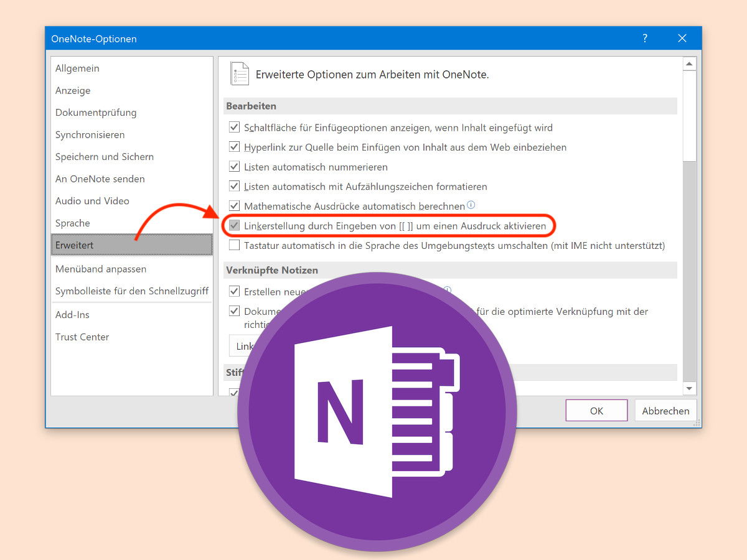Toggle the Dokument checkbox under Verknüpfte Notizen
This screenshot has width=747, height=560.
click(234, 311)
